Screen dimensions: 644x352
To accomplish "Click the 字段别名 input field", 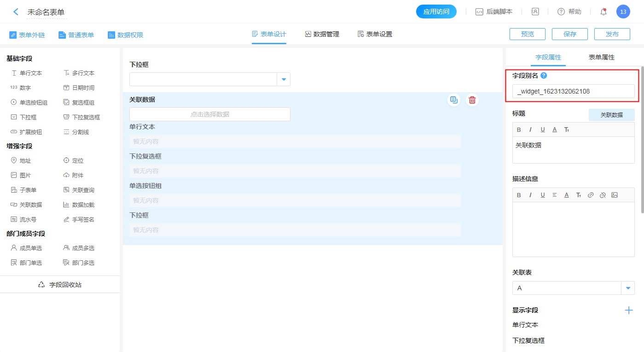I will click(573, 91).
